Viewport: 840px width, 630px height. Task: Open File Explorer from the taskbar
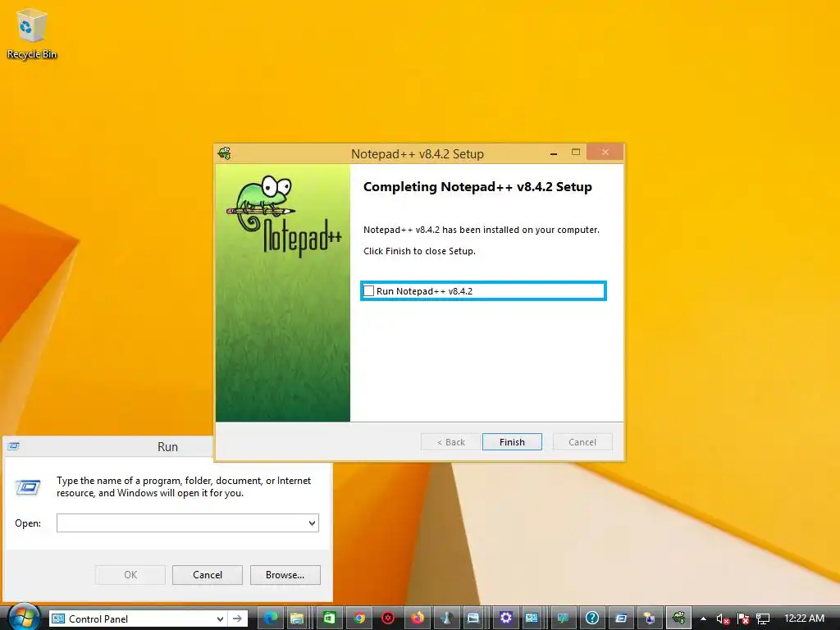tap(297, 619)
